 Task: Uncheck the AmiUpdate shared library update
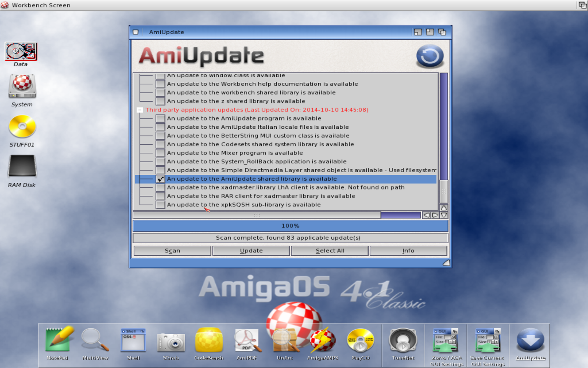[160, 179]
